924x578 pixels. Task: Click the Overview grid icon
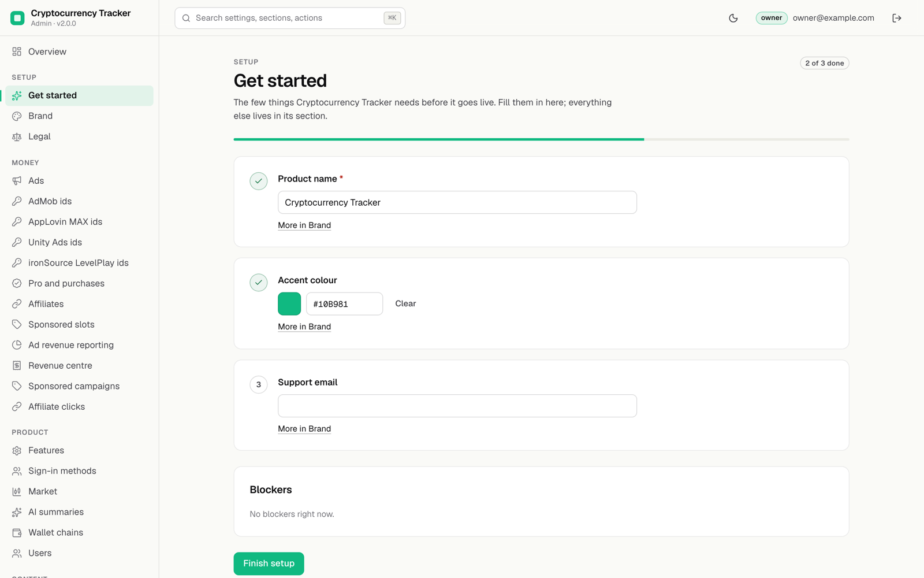click(17, 51)
